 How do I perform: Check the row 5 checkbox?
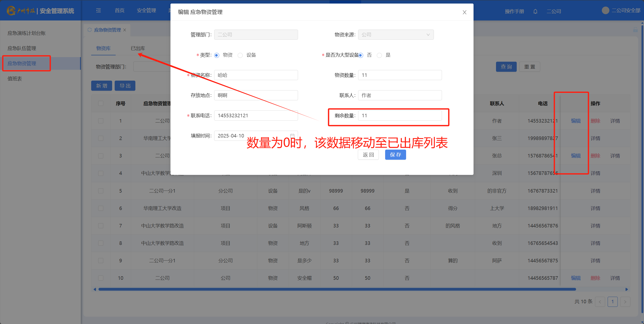101,191
